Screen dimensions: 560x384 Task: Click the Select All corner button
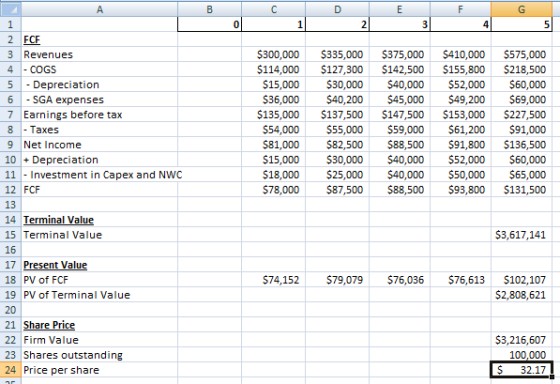point(11,9)
